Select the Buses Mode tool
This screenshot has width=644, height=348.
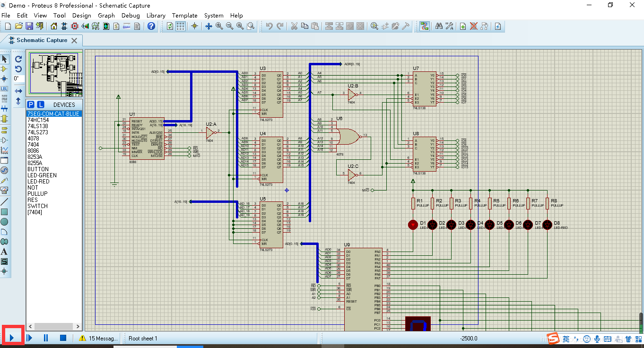(5, 108)
